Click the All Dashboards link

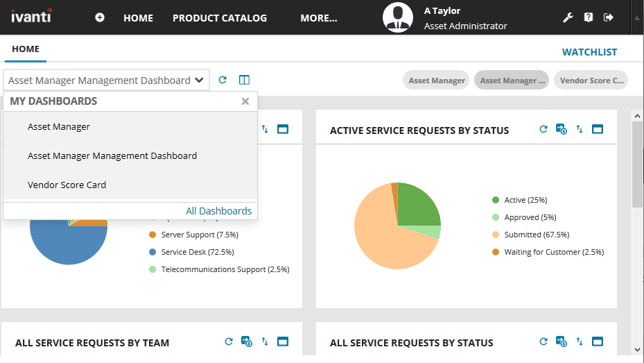point(218,211)
